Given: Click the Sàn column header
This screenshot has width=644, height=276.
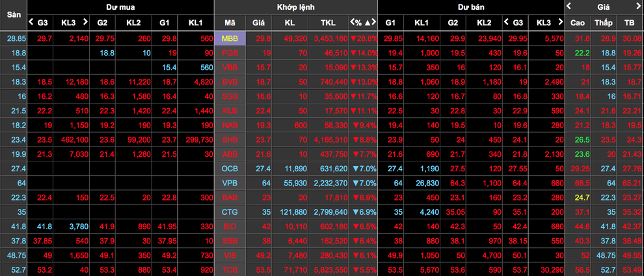Looking at the screenshot, I should (x=14, y=14).
